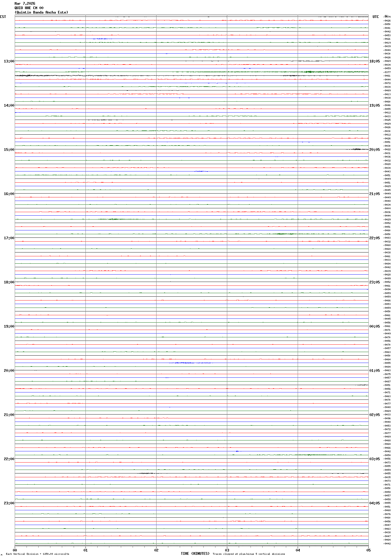Select the QUIO HHE CM 00 station label

29,8
